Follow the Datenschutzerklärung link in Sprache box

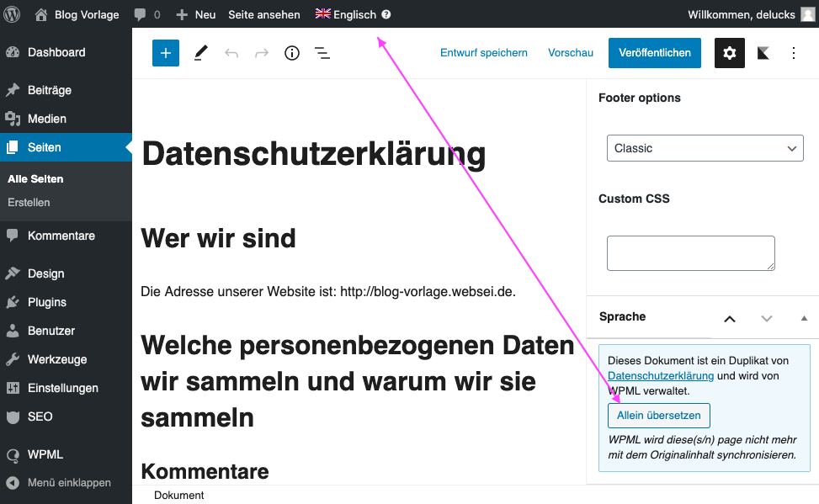[660, 375]
